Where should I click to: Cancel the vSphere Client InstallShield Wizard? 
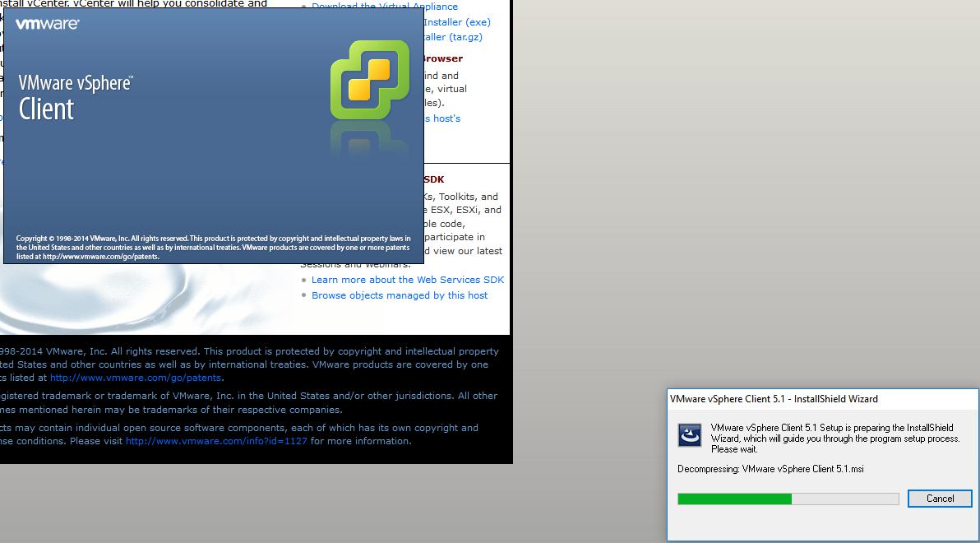pos(940,499)
